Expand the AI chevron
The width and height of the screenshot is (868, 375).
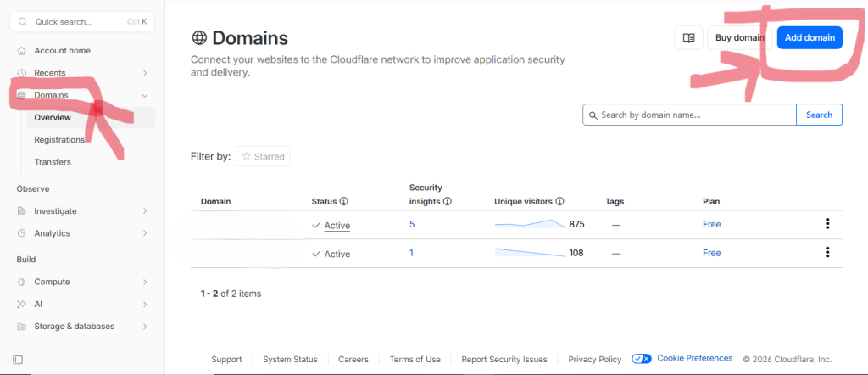pos(145,304)
